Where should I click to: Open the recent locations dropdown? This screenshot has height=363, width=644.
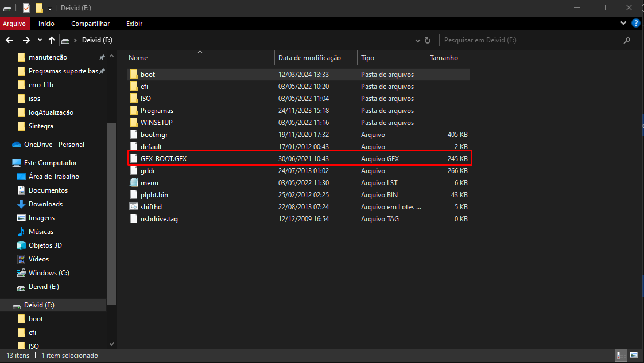(x=40, y=40)
